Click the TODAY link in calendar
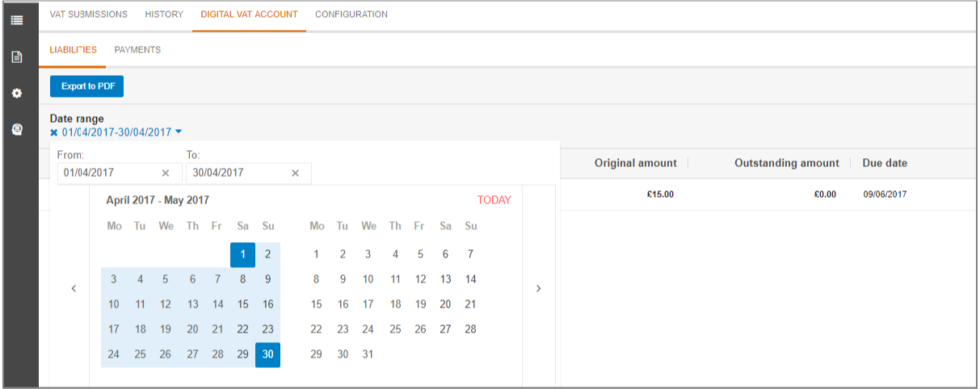 (x=494, y=200)
